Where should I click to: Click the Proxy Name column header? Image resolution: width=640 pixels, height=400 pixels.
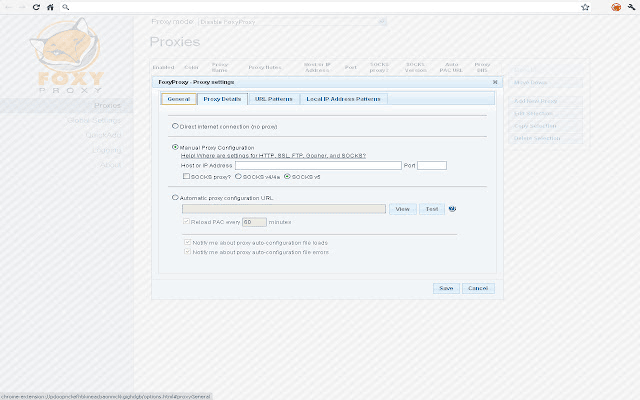pyautogui.click(x=220, y=67)
